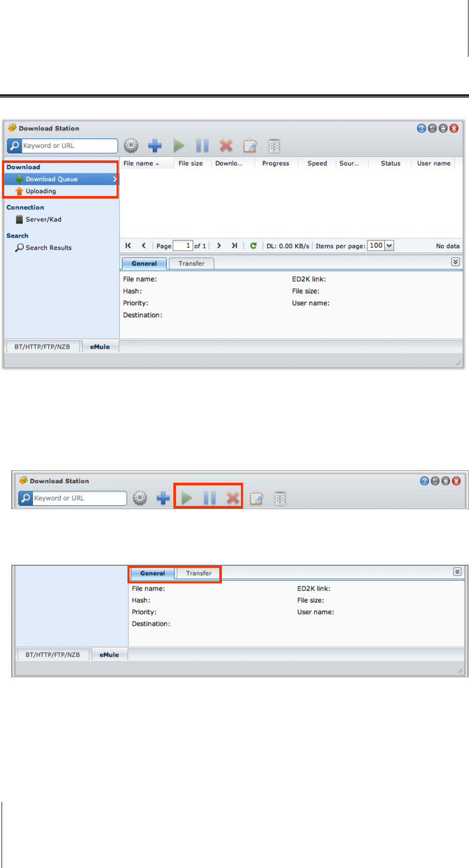The image size is (469, 868).
Task: Go to first page button
Action: tap(128, 245)
